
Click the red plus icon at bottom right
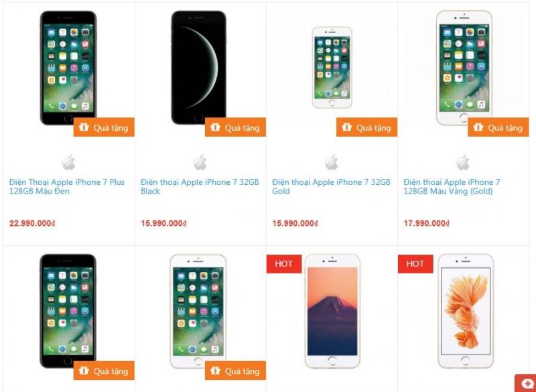(527, 384)
